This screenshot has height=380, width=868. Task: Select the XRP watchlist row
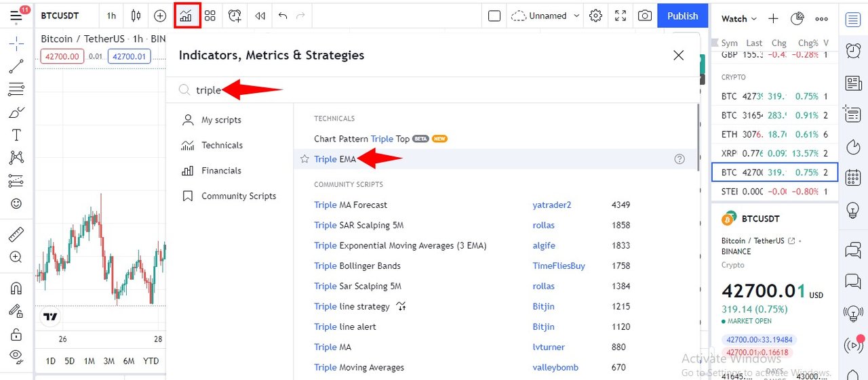coord(774,153)
